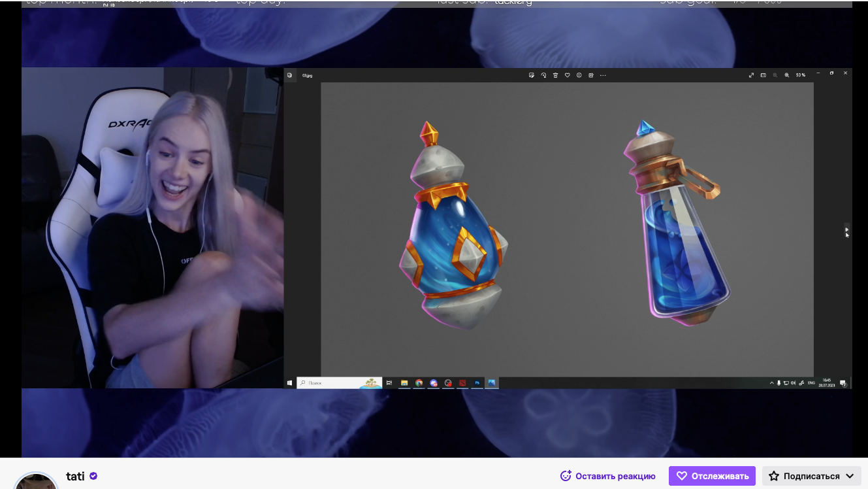Click the Подписаться subscribe button
868x489 pixels.
pyautogui.click(x=811, y=476)
